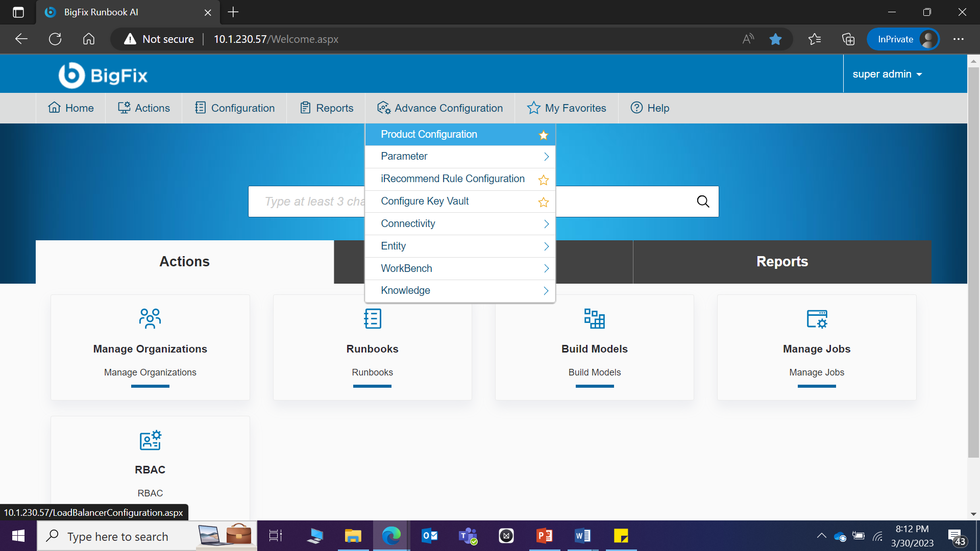This screenshot has height=551, width=980.
Task: Click the search magnifier icon
Action: coord(703,202)
